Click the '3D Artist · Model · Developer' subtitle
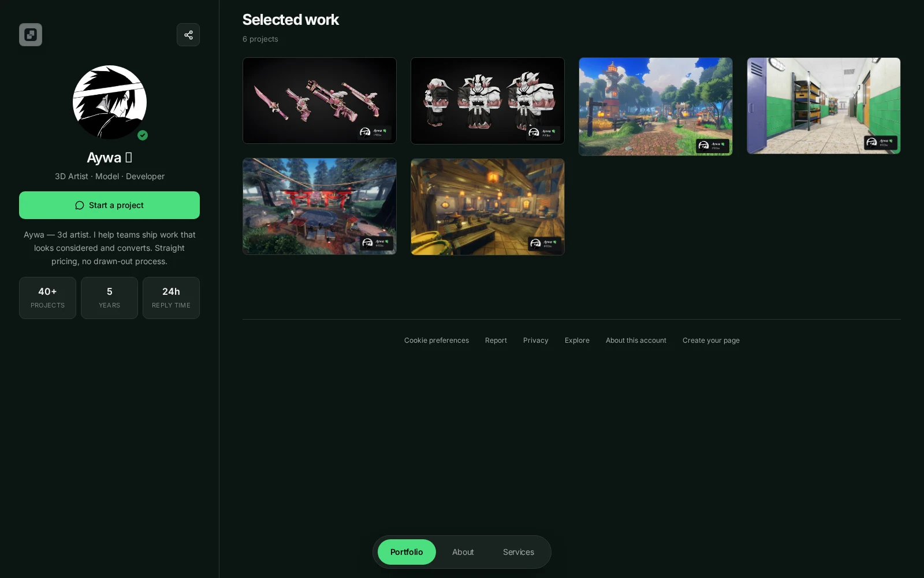 tap(110, 176)
